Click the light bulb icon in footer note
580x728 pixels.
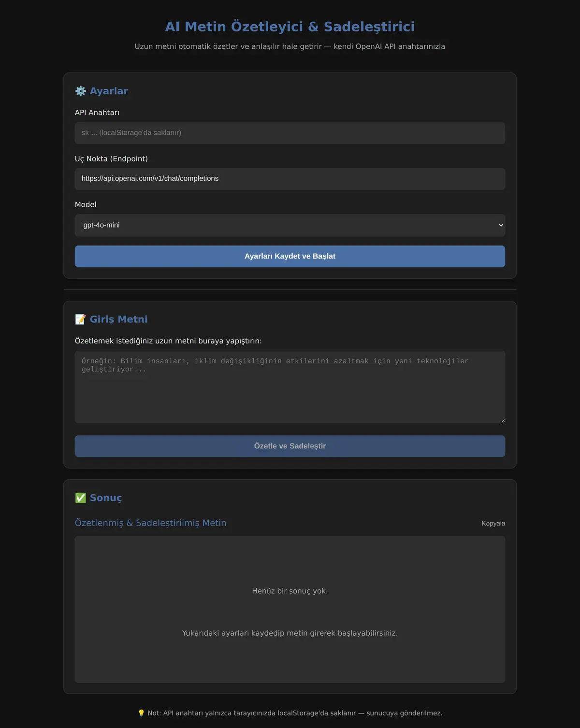point(141,713)
